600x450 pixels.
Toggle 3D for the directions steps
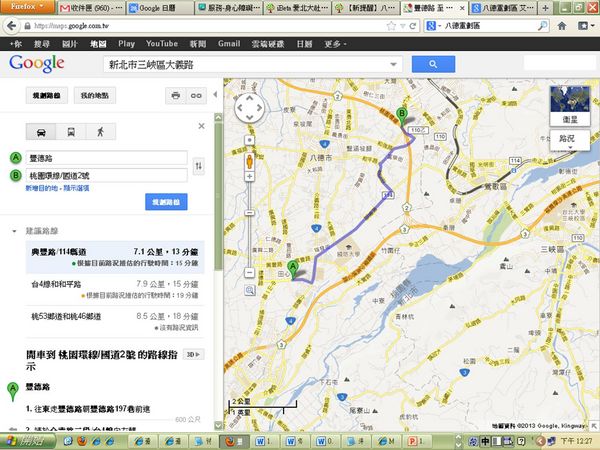(x=196, y=353)
